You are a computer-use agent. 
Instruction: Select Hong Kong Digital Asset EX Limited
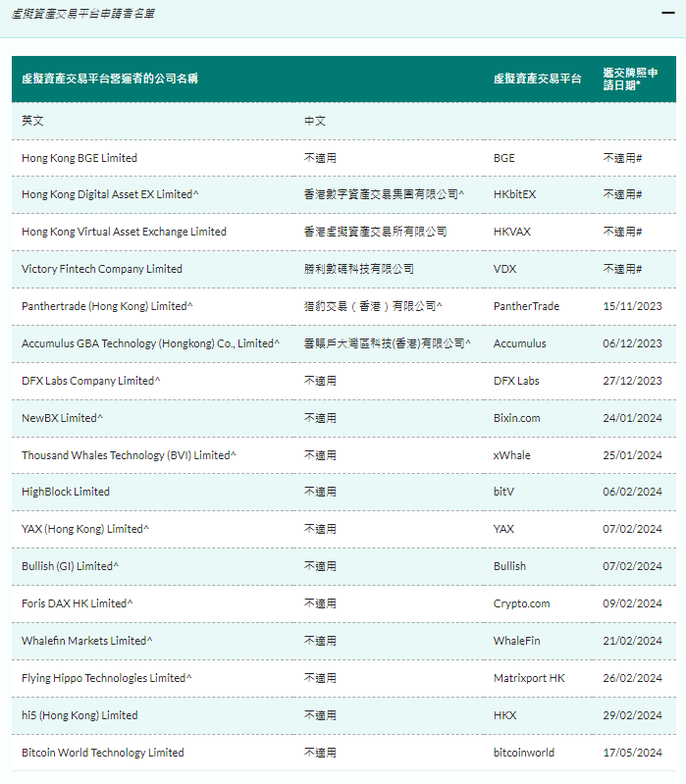[110, 194]
